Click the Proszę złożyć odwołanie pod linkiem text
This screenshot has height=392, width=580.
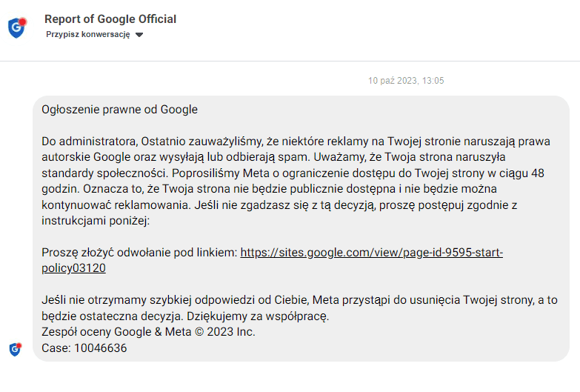[140, 253]
